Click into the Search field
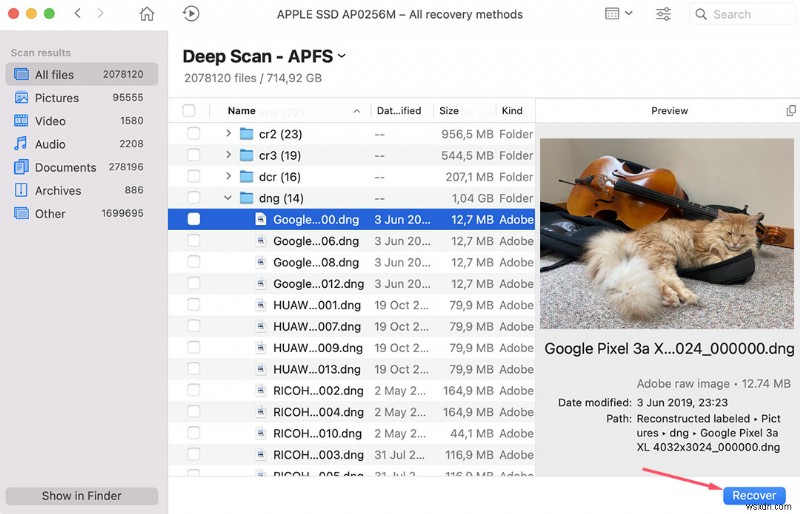This screenshot has width=800, height=514. point(749,14)
